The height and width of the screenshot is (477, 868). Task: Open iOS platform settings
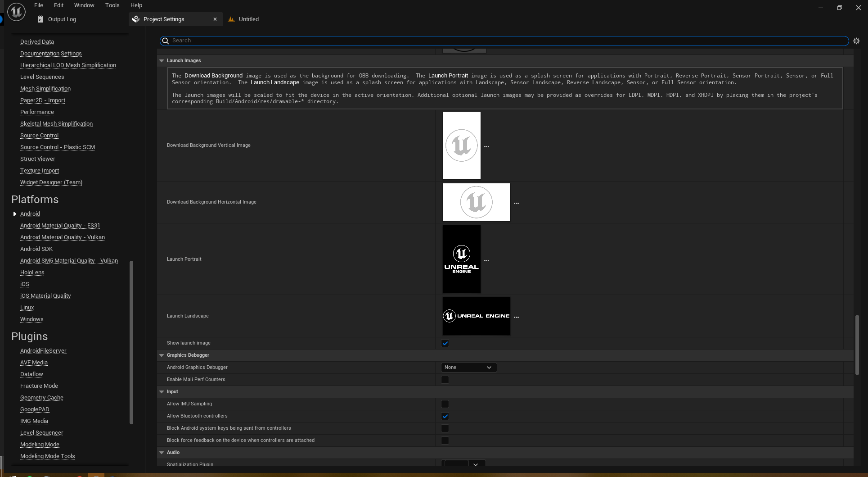point(25,284)
